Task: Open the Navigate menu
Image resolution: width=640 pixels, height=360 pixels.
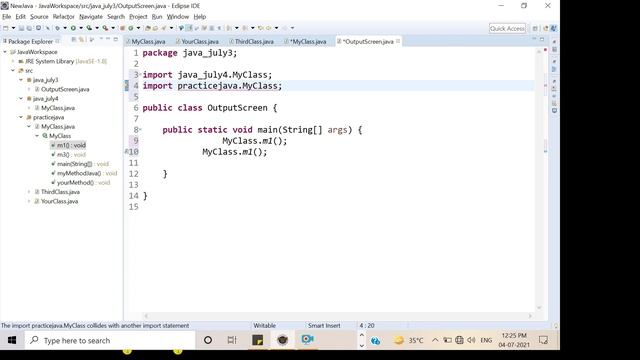Action: tap(91, 17)
